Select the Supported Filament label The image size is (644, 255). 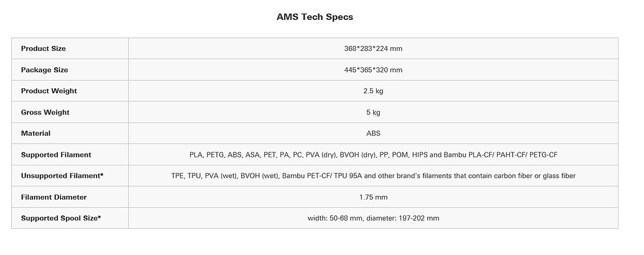(x=56, y=155)
